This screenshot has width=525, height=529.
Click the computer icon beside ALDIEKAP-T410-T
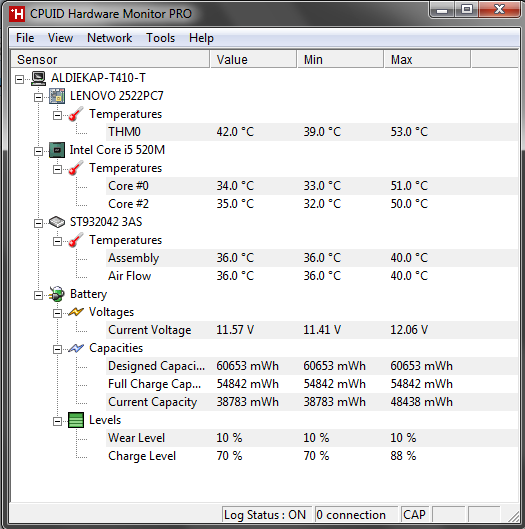coord(39,78)
